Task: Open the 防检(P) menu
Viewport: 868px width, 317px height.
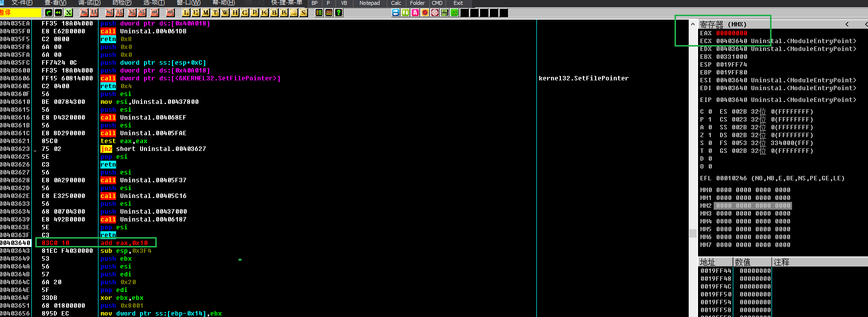Action: (x=122, y=3)
